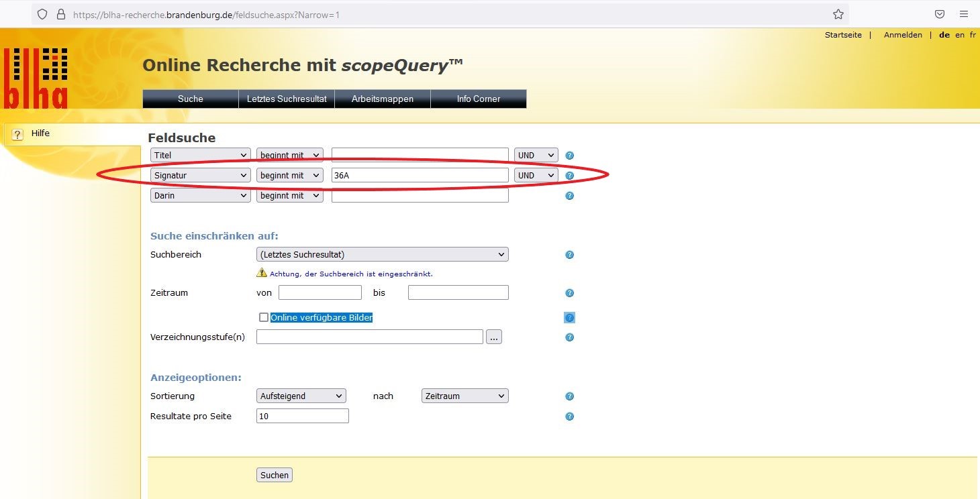Click the shield tracking protection icon
The height and width of the screenshot is (499, 980).
[x=42, y=14]
